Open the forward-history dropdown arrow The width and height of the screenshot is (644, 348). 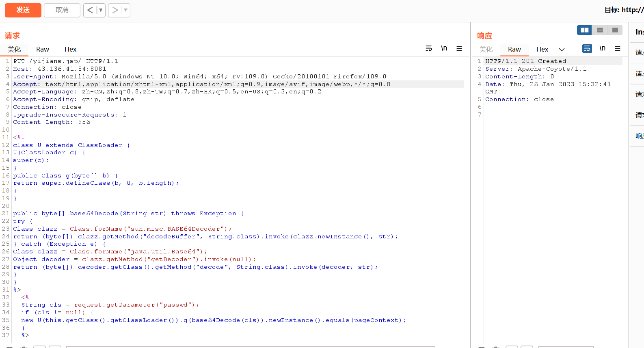tap(125, 10)
